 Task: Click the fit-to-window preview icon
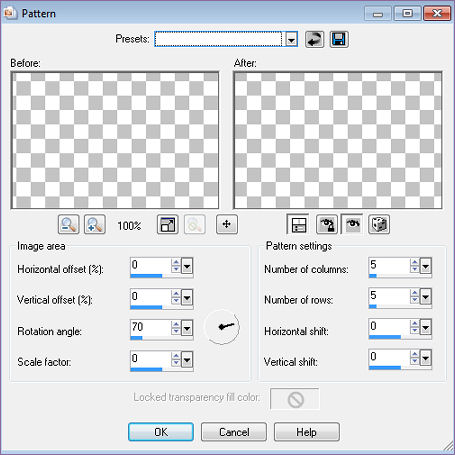pyautogui.click(x=167, y=224)
